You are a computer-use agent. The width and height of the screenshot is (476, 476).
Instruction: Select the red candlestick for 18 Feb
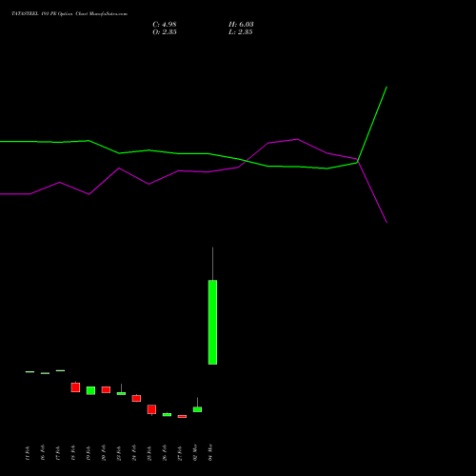[75, 387]
